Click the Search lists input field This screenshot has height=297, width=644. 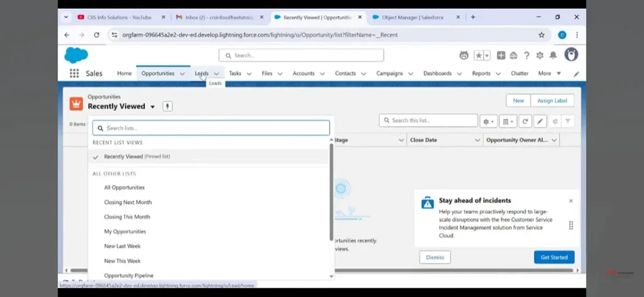point(211,128)
